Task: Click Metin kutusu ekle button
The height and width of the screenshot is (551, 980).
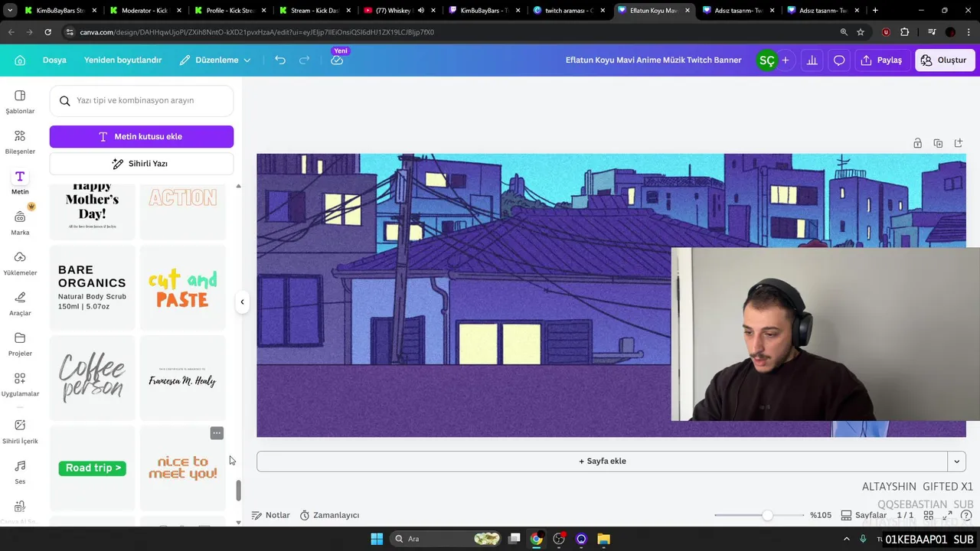Action: click(x=142, y=136)
